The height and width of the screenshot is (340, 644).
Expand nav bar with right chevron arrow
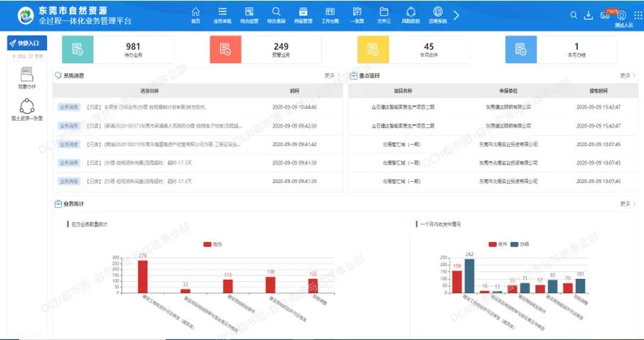[456, 15]
